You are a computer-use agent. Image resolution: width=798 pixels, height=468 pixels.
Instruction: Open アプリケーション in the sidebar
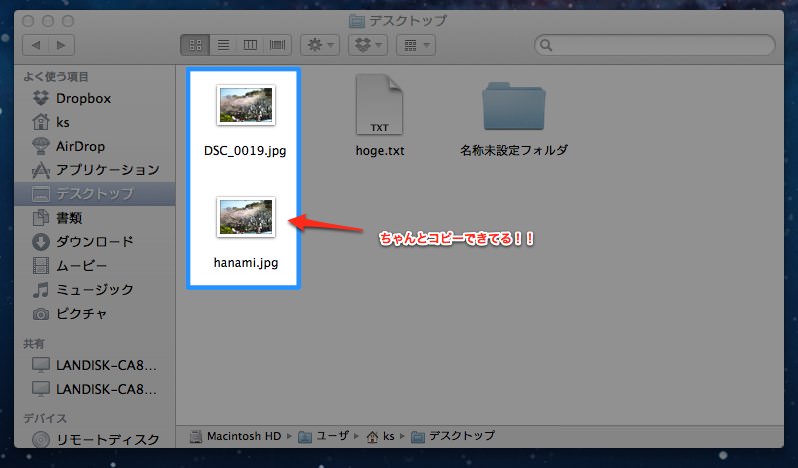pyautogui.click(x=95, y=170)
